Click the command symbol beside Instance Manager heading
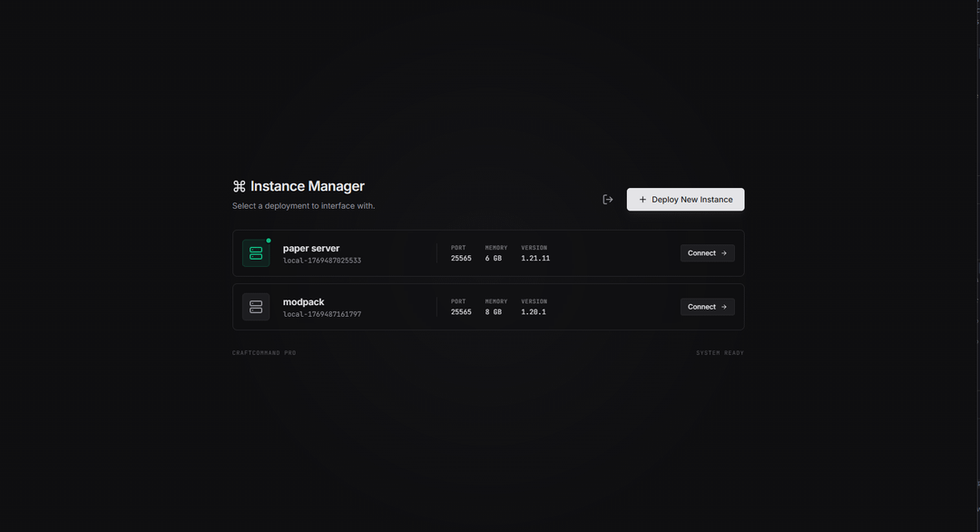Screen dimensions: 980x532 239,185
